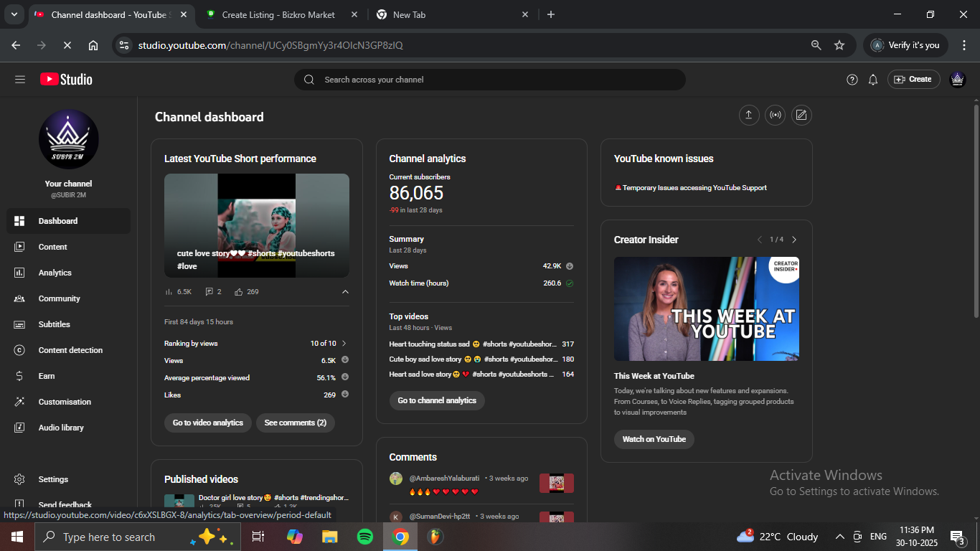The width and height of the screenshot is (980, 551).
Task: Open Spotify from the Windows taskbar
Action: [x=365, y=537]
